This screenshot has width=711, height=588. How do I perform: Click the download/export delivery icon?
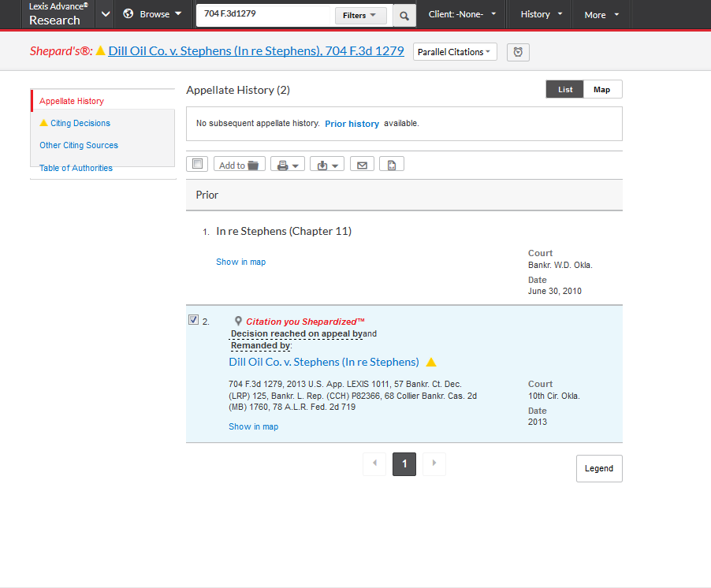326,163
